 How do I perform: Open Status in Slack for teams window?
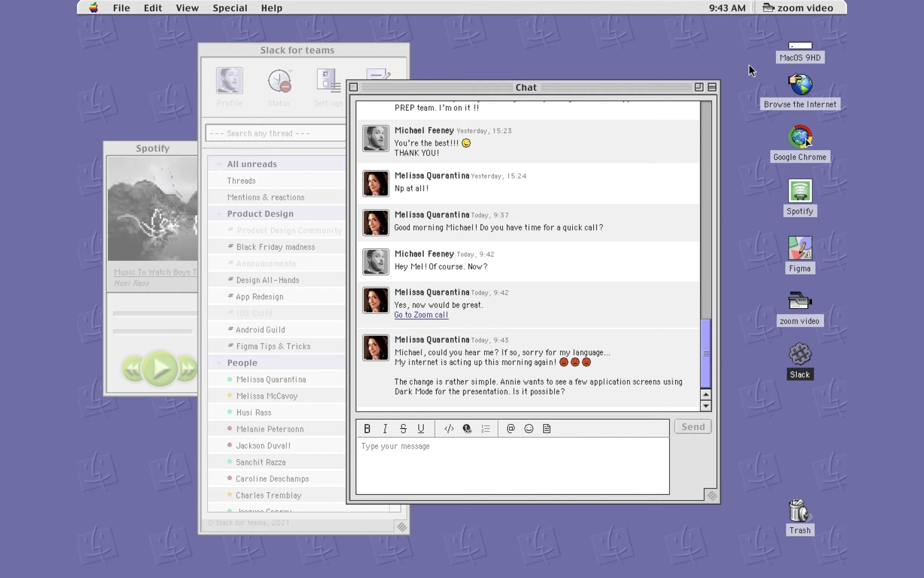point(279,87)
